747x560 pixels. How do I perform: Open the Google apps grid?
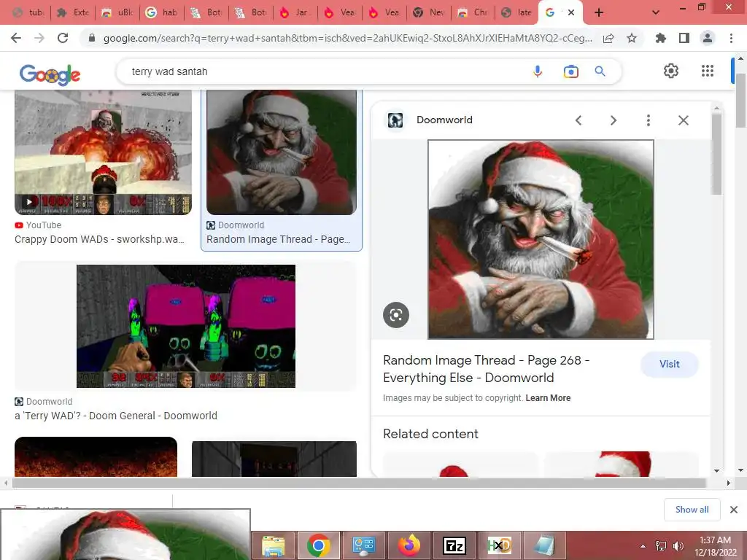click(708, 71)
